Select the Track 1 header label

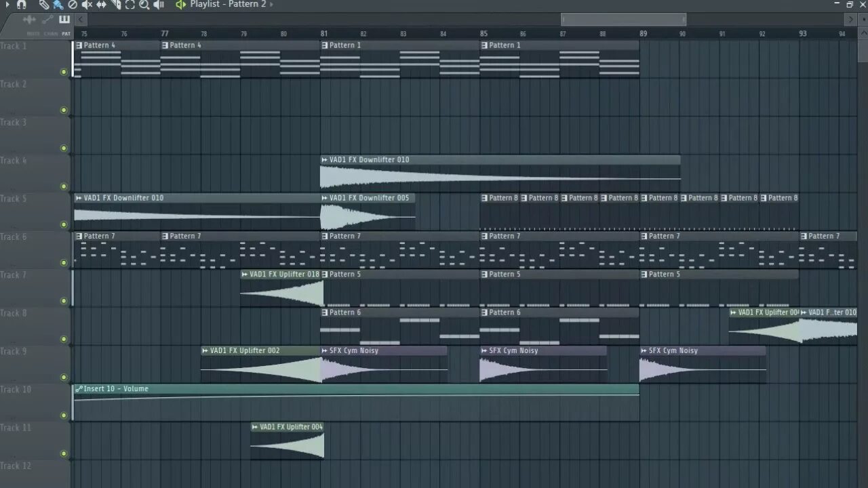coord(14,46)
